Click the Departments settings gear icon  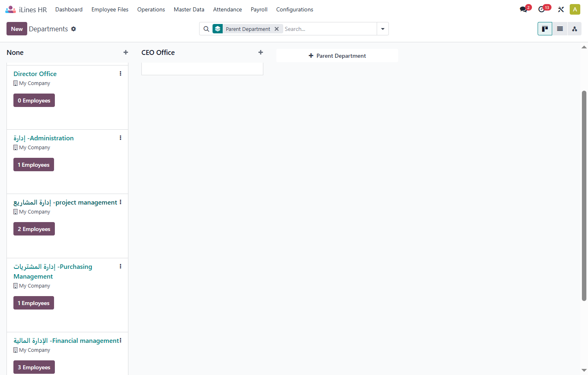(74, 29)
